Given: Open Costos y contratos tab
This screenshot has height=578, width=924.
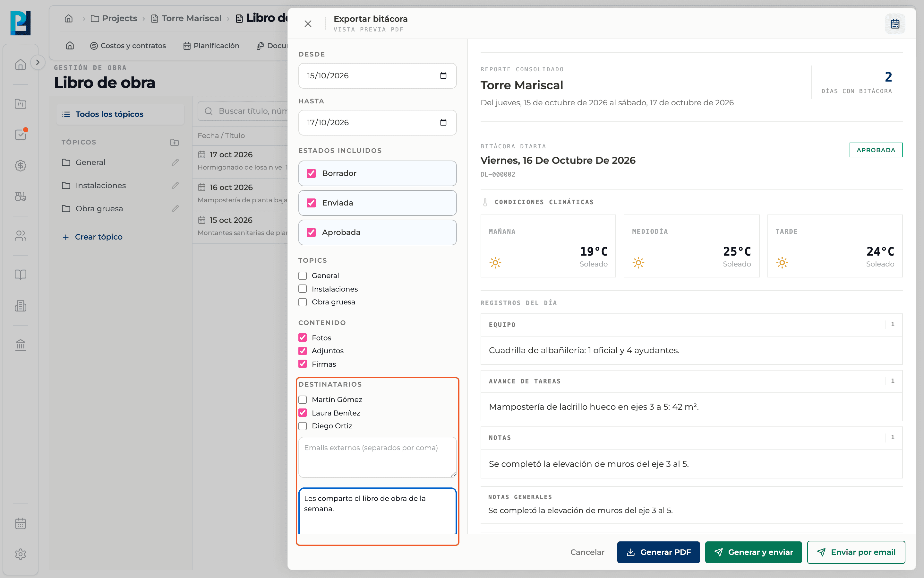Looking at the screenshot, I should (x=128, y=46).
